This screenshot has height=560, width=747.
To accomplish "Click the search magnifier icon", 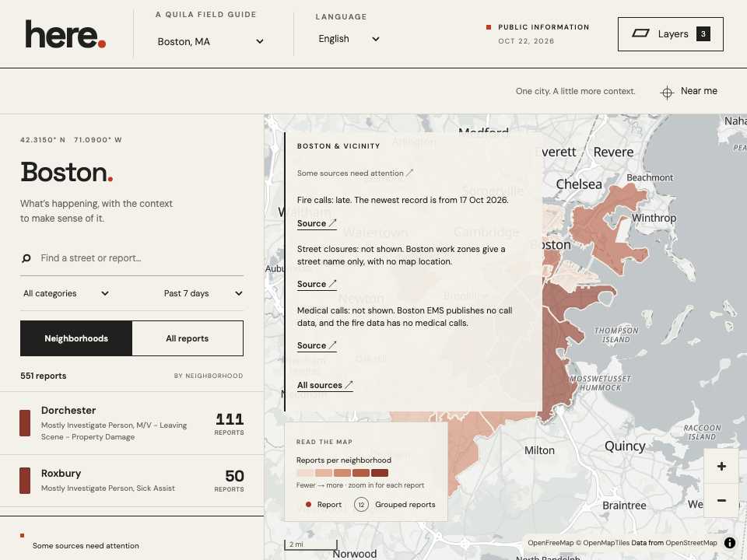I will pyautogui.click(x=26, y=258).
